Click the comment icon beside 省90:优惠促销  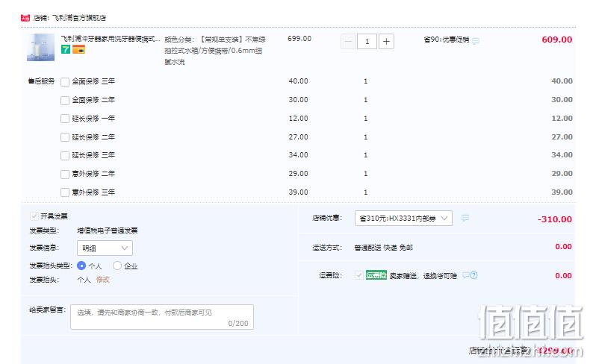(476, 40)
